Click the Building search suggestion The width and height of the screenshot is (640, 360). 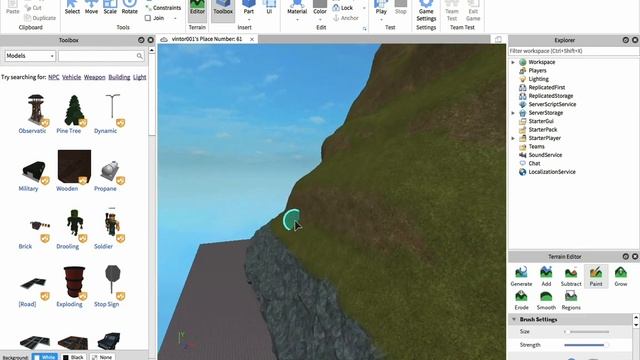pyautogui.click(x=119, y=77)
